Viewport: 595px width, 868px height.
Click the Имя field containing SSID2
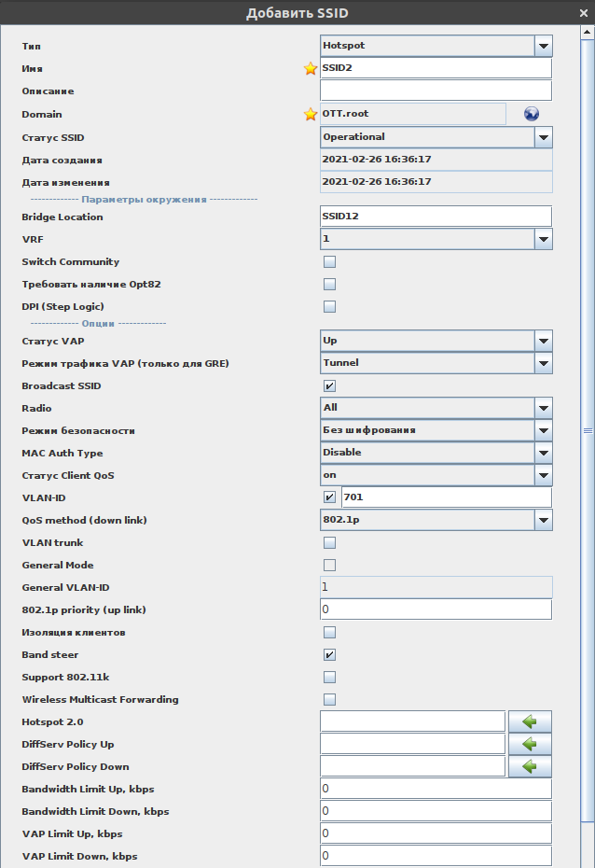pos(436,68)
